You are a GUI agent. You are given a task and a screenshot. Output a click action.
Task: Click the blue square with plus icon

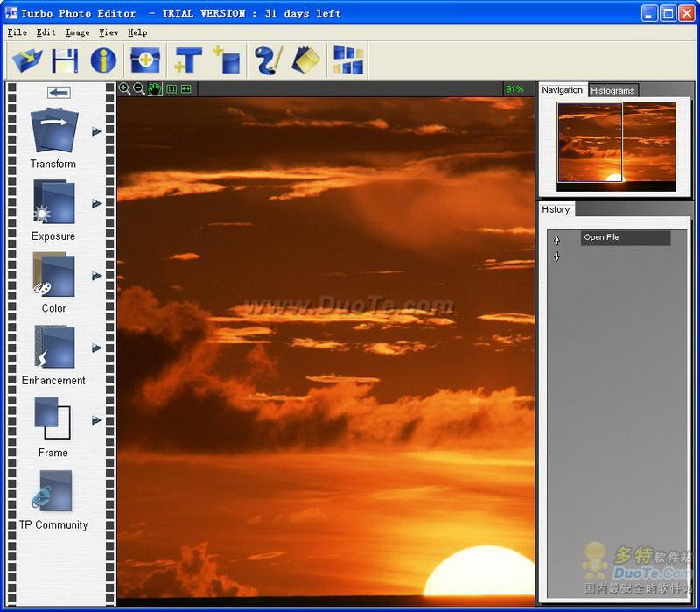pyautogui.click(x=227, y=60)
